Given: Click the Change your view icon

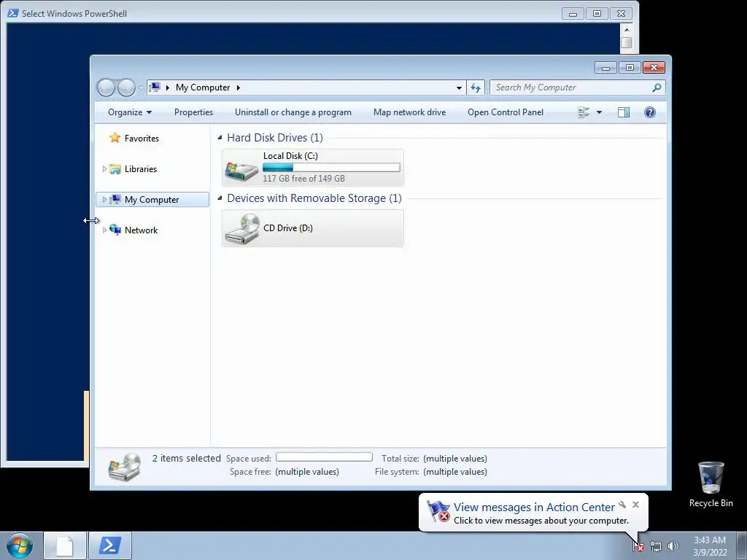Looking at the screenshot, I should point(584,112).
